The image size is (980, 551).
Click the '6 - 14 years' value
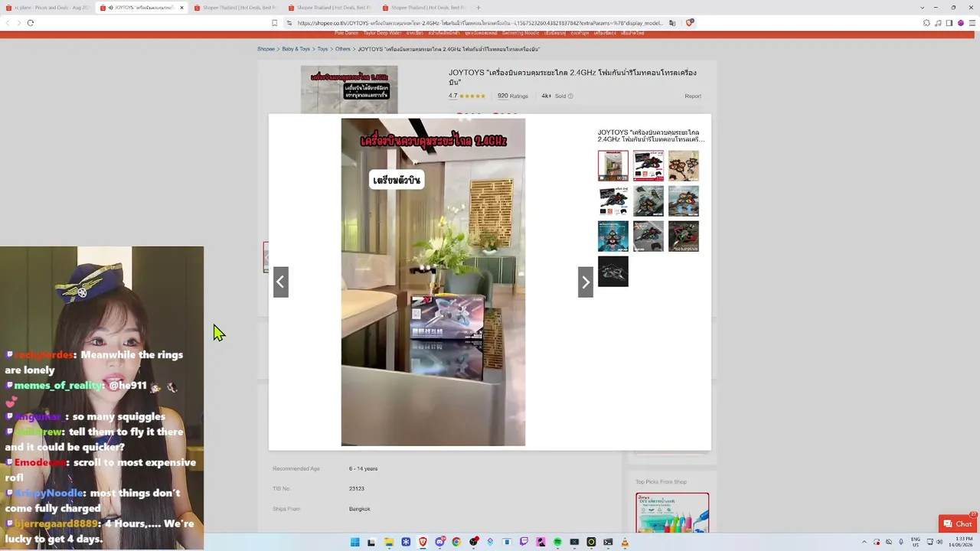(363, 468)
